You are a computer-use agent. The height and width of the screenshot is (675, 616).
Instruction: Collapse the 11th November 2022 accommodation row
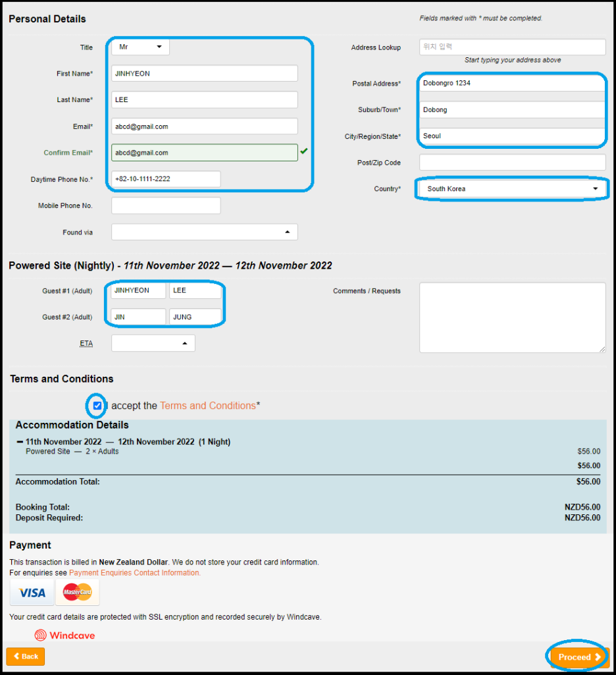point(20,442)
